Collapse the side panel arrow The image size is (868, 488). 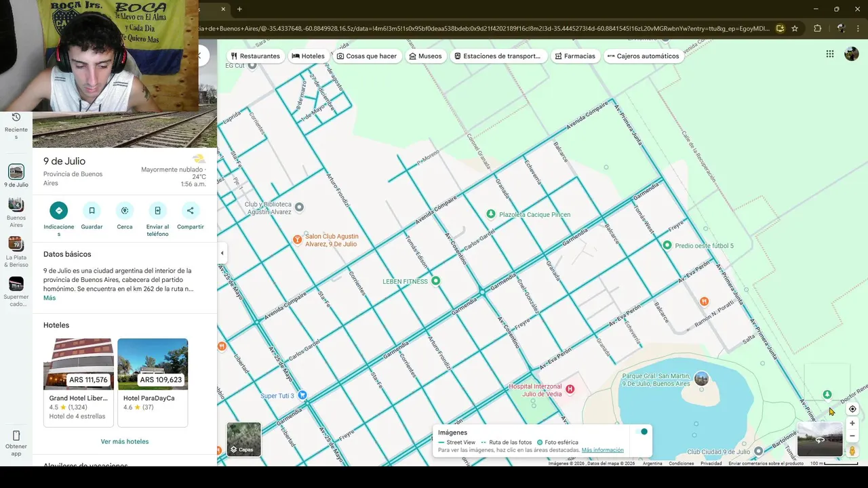(222, 253)
